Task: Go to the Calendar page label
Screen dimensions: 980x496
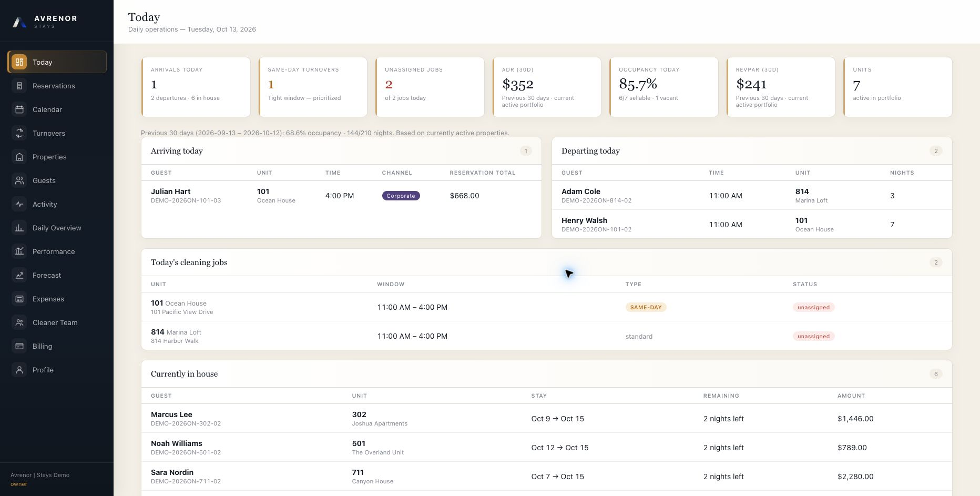Action: click(x=47, y=109)
